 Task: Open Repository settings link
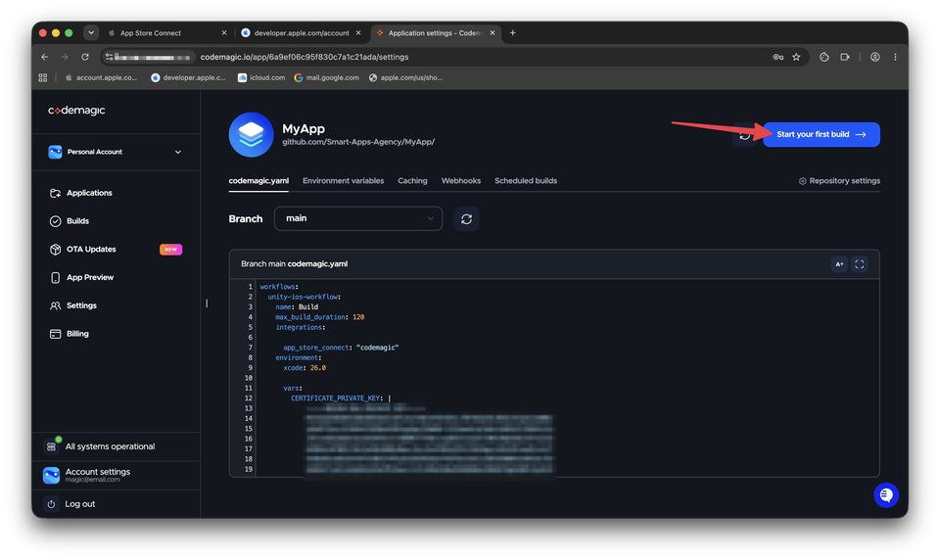(839, 181)
